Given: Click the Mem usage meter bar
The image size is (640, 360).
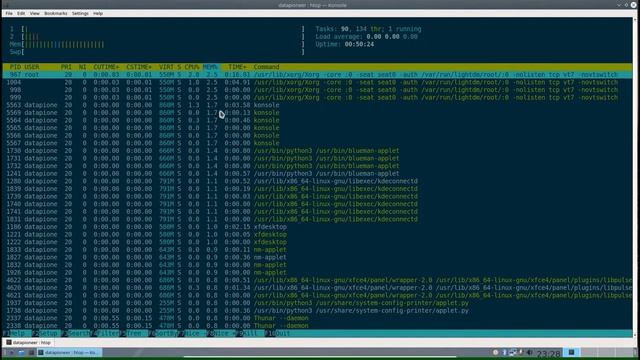Looking at the screenshot, I should 157,44.
